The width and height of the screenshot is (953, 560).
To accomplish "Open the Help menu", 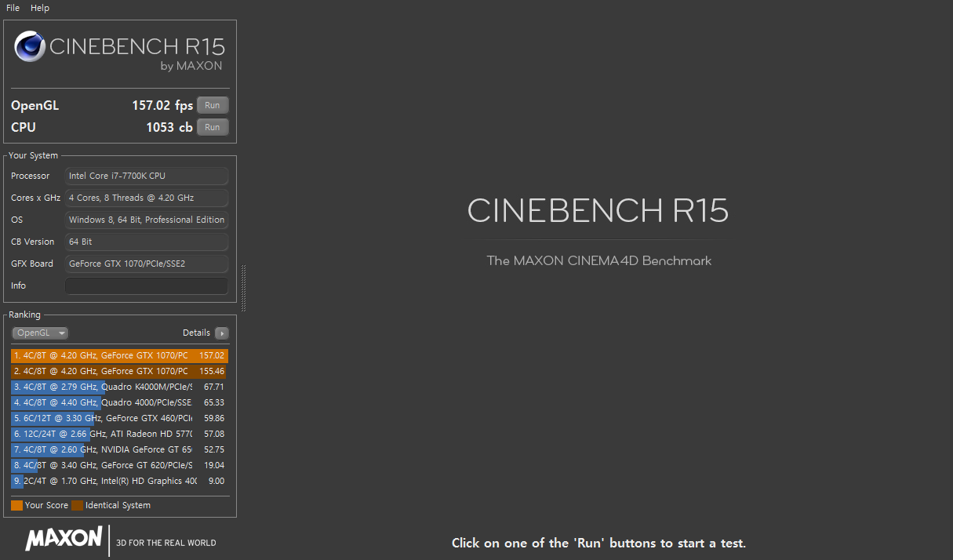I will click(40, 8).
